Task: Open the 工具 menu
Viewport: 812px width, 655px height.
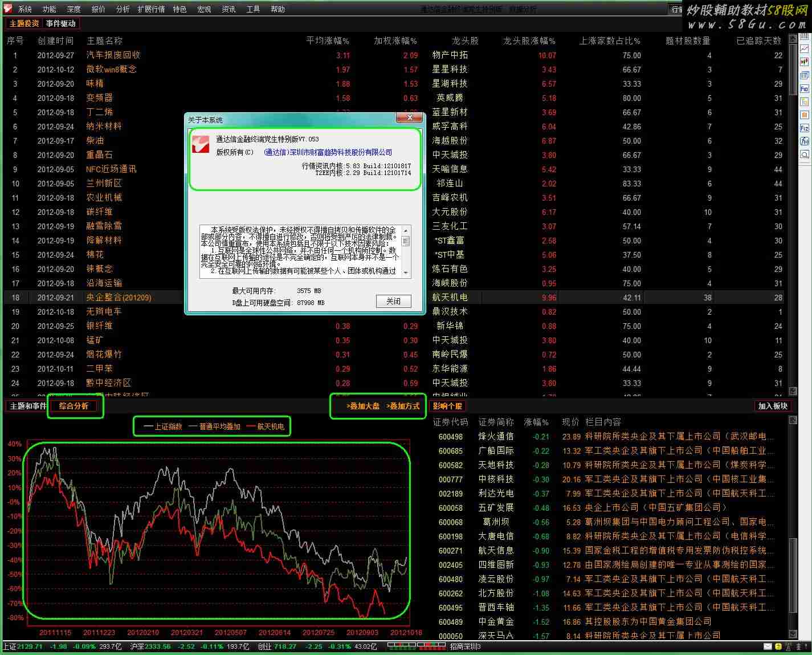Action: click(x=254, y=9)
